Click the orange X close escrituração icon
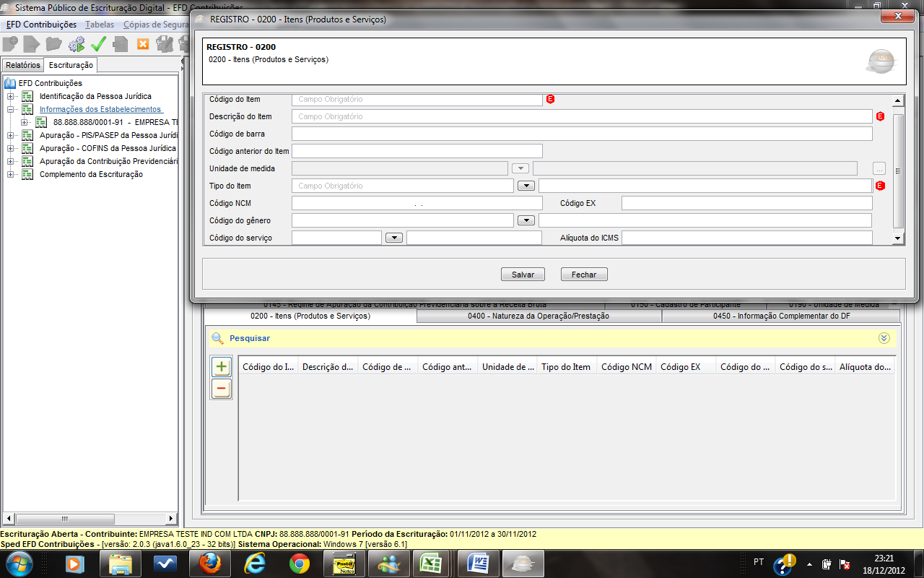The image size is (924, 578). (x=143, y=45)
